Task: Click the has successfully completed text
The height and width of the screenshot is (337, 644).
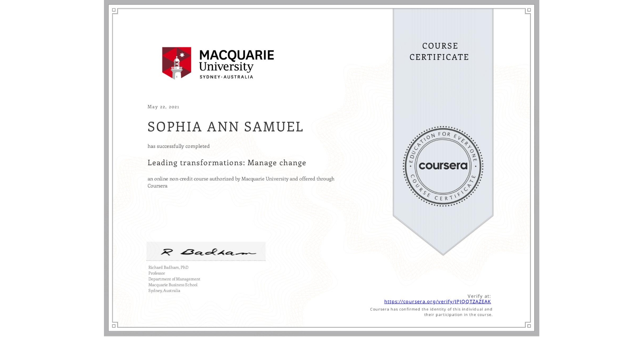Action: point(178,146)
